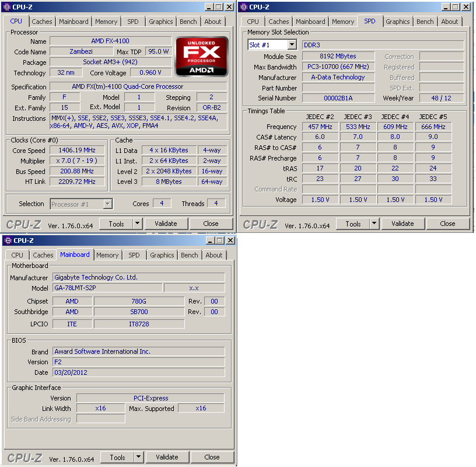Select SPD tab in CPU window

132,22
